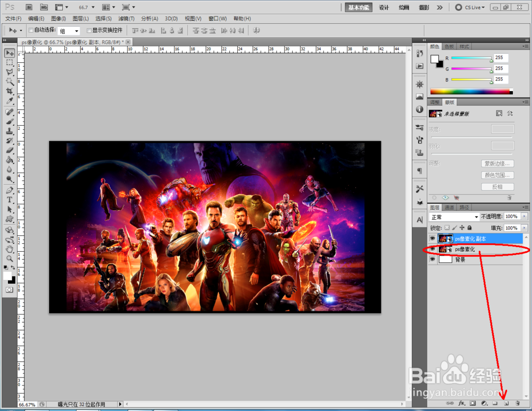Image resolution: width=532 pixels, height=411 pixels.
Task: Select the 摄影 workspace
Action: pos(424,7)
